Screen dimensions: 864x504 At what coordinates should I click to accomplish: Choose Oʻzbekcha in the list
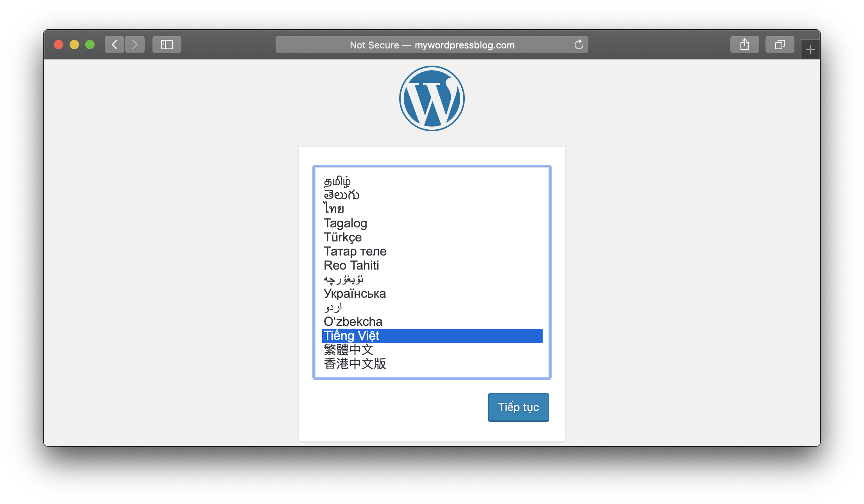(353, 322)
